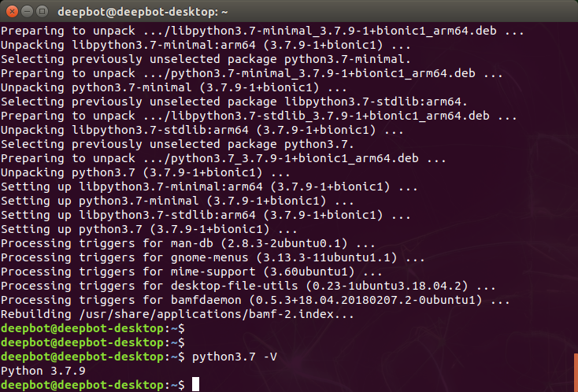Minimize the terminal window
The height and width of the screenshot is (392, 578).
click(28, 12)
